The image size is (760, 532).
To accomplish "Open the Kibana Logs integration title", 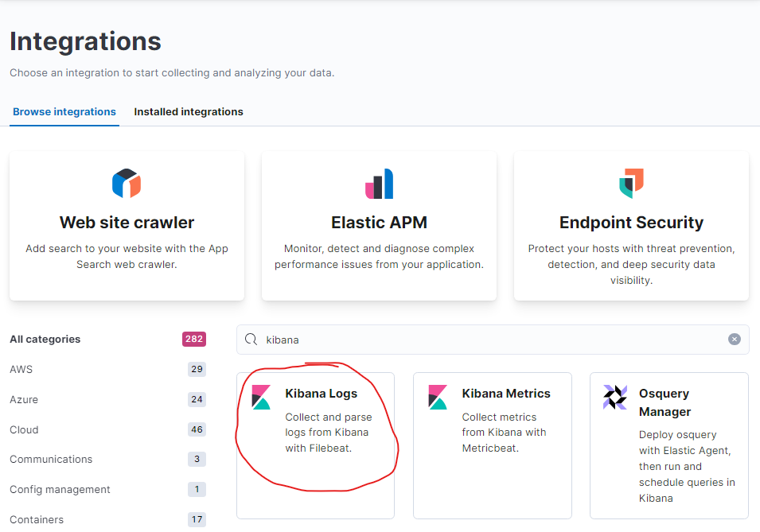I will [x=321, y=394].
